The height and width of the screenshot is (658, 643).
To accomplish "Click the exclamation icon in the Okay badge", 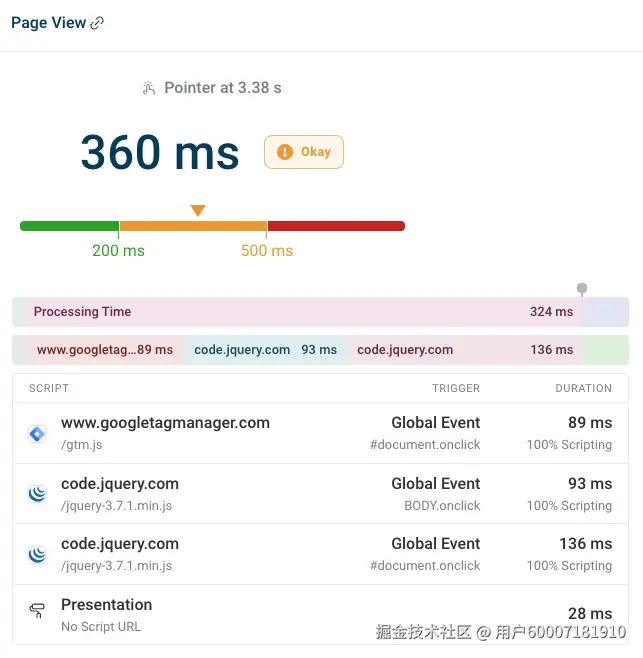I will 285,152.
